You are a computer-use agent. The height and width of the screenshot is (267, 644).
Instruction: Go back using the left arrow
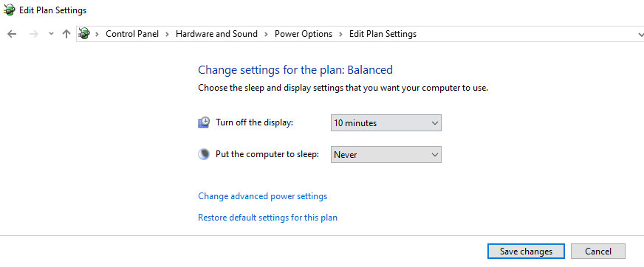[x=12, y=34]
